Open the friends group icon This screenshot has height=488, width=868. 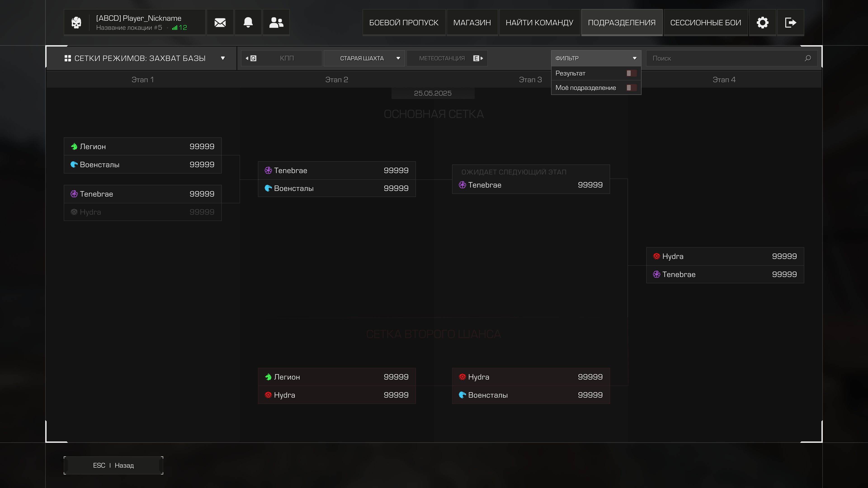[276, 23]
